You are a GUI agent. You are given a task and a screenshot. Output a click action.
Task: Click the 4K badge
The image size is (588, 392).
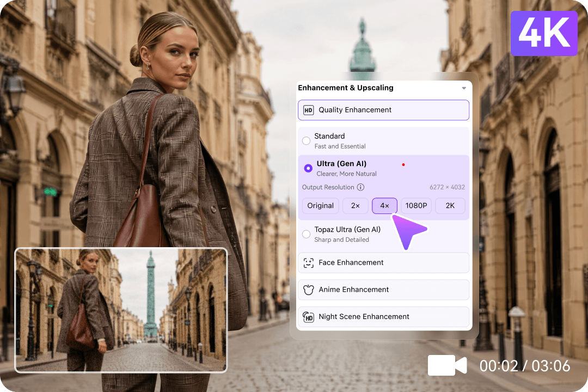point(544,33)
